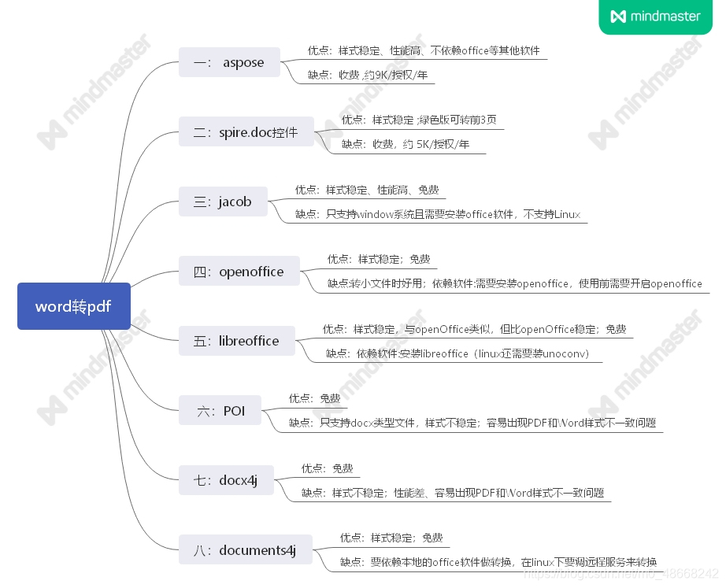Select the jacob branch node
The width and height of the screenshot is (726, 588).
coord(223,202)
